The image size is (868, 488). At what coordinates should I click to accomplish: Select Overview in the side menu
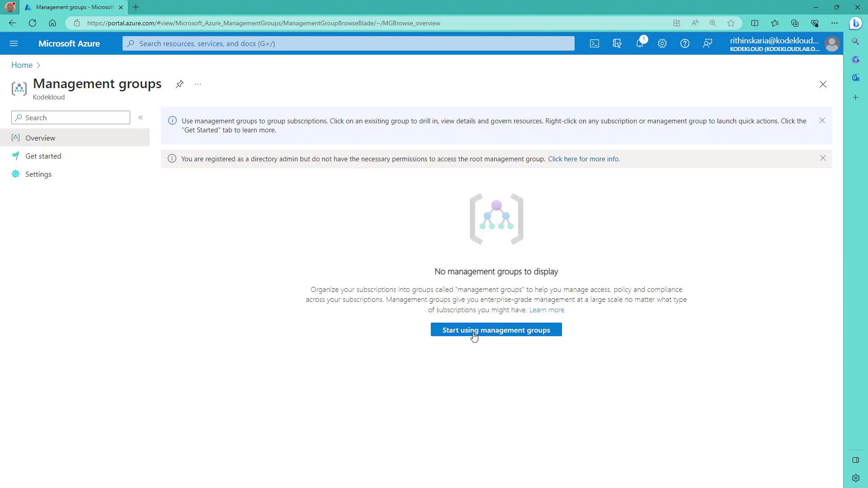[x=75, y=138]
